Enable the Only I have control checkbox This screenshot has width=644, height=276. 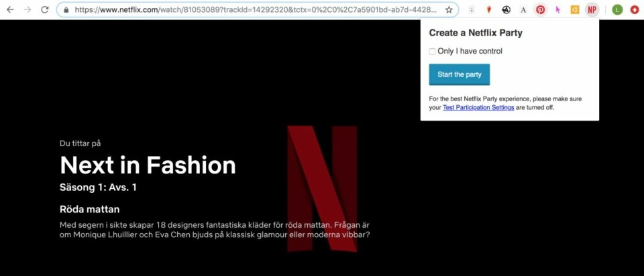(433, 52)
